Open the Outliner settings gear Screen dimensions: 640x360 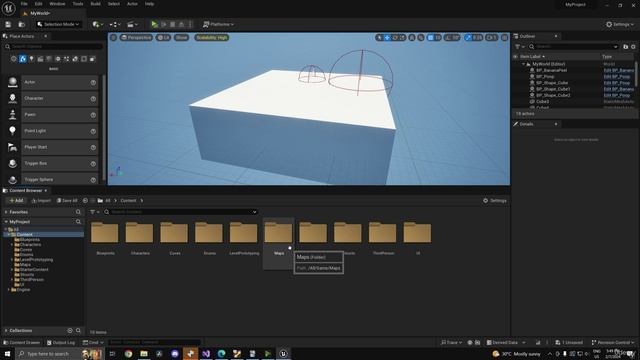pyautogui.click(x=633, y=47)
